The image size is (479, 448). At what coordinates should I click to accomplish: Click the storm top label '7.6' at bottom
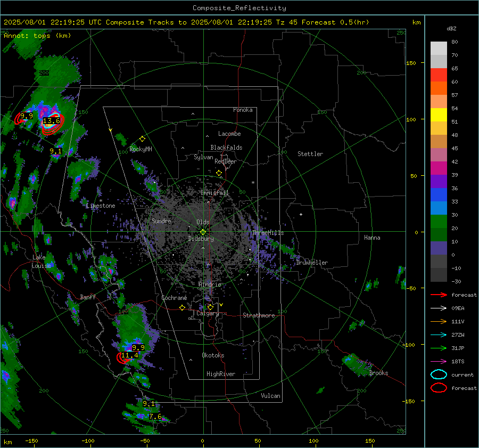155,417
